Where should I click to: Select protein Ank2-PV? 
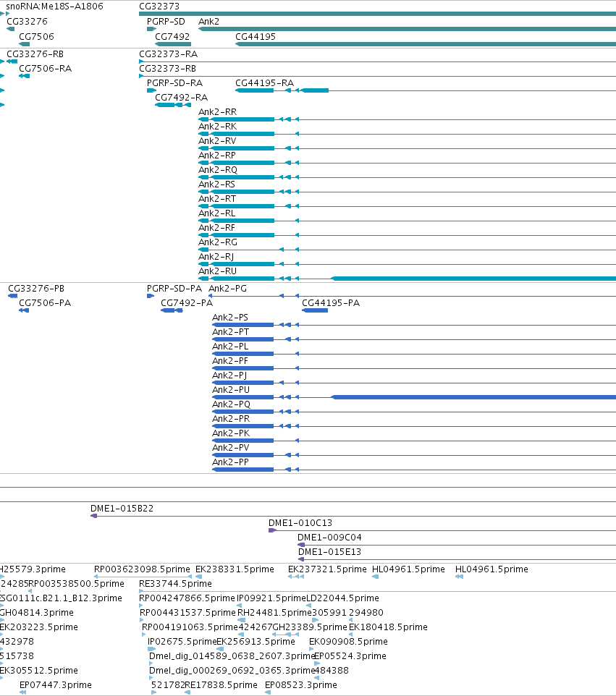coord(230,447)
